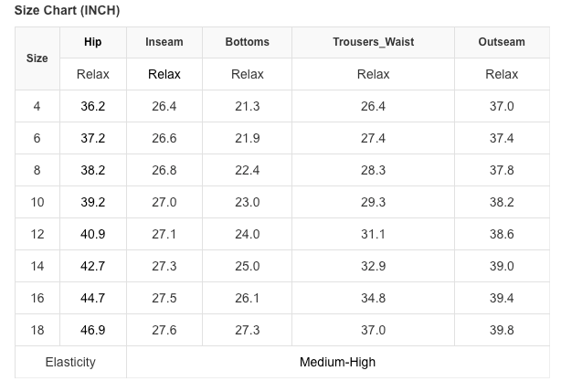This screenshot has width=561, height=392.
Task: Click the size 14 row label
Action: click(37, 266)
